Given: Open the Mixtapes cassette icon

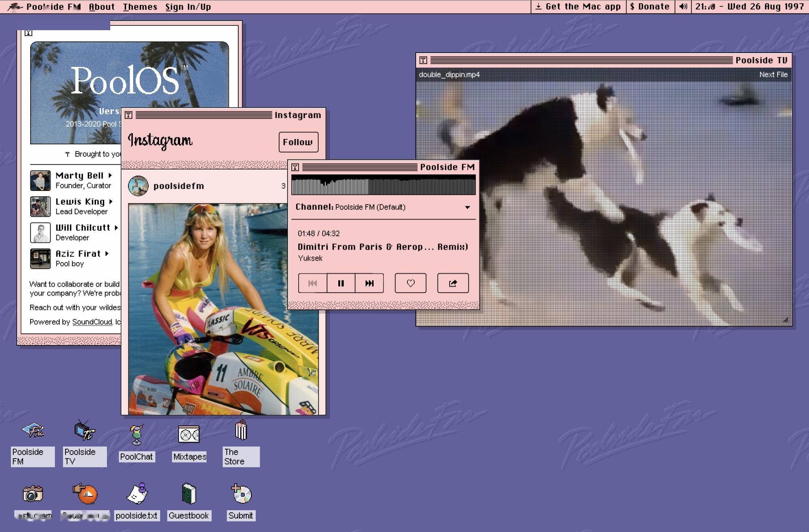Looking at the screenshot, I should click(x=189, y=435).
